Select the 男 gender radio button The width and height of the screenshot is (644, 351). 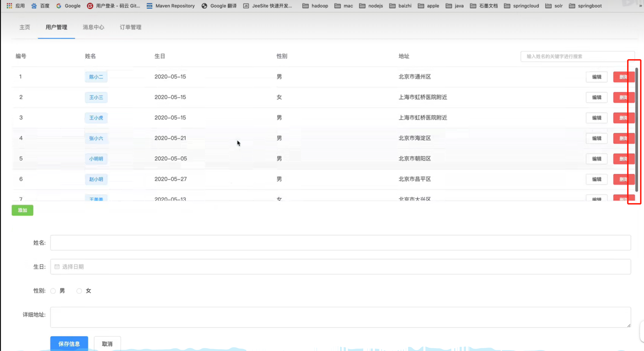point(53,291)
